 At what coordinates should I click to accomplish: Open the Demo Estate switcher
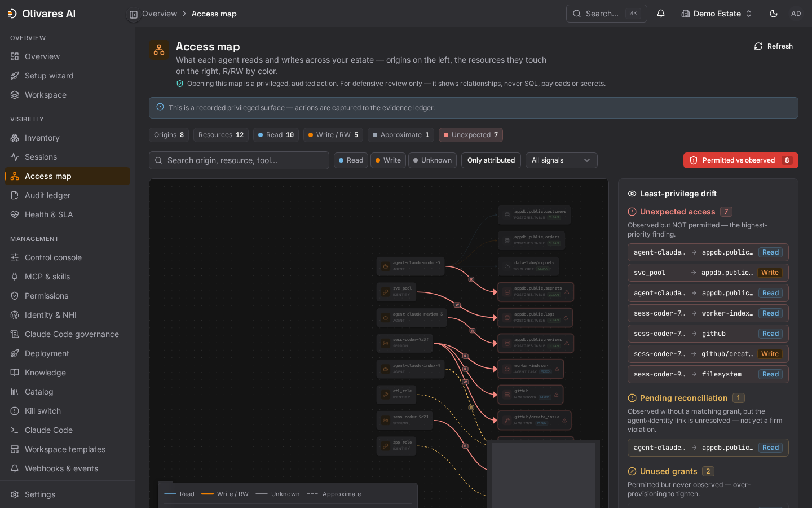click(716, 14)
